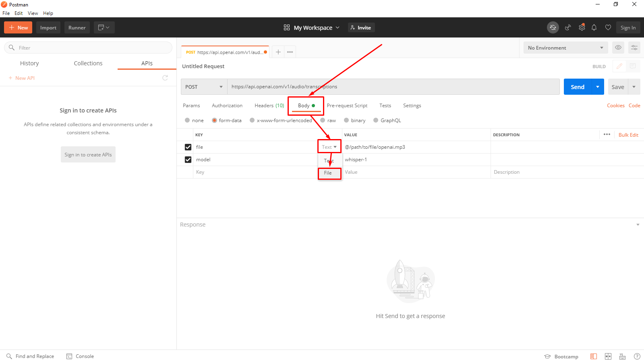644x362 pixels.
Task: Open help icon in bottom status bar
Action: click(637, 356)
